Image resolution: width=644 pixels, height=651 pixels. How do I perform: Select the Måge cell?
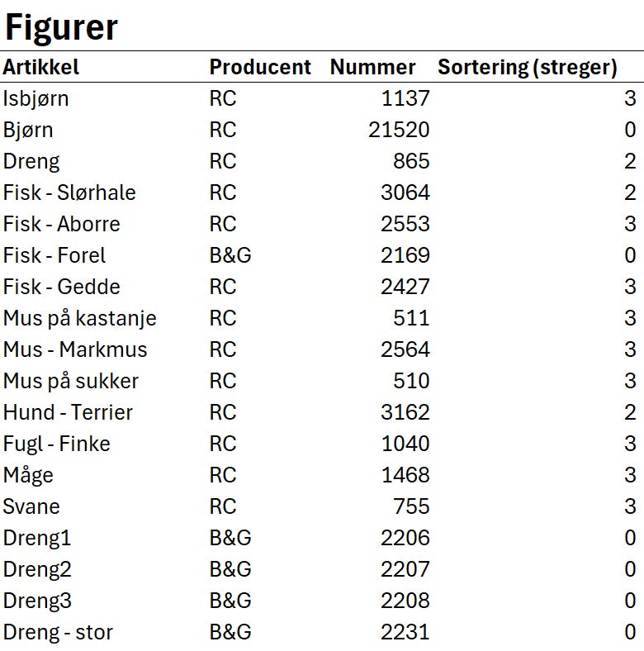coord(28,475)
